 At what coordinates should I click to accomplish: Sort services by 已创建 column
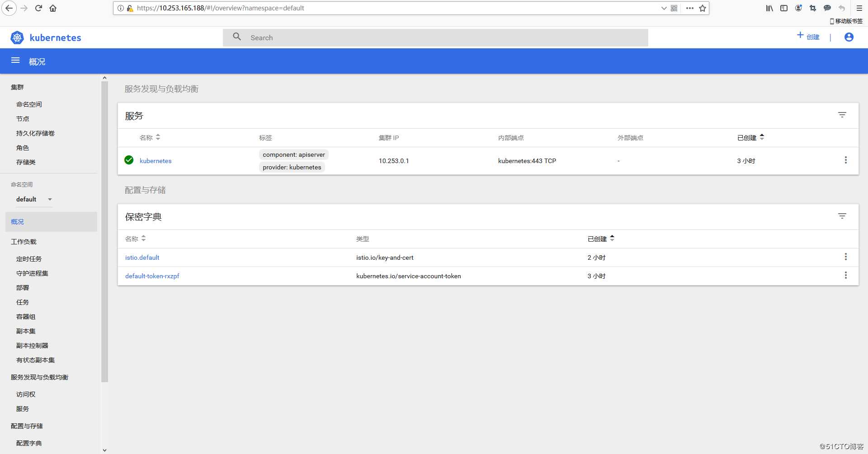click(750, 137)
